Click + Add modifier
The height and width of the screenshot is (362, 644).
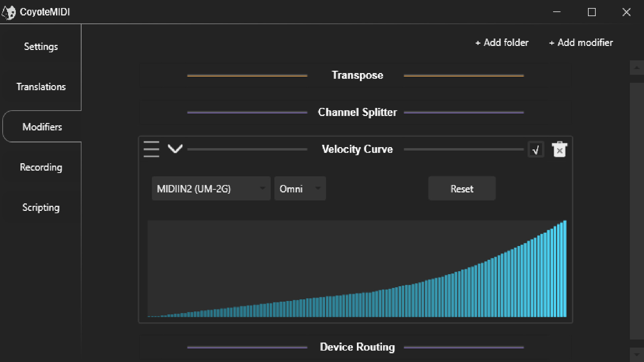pyautogui.click(x=581, y=43)
